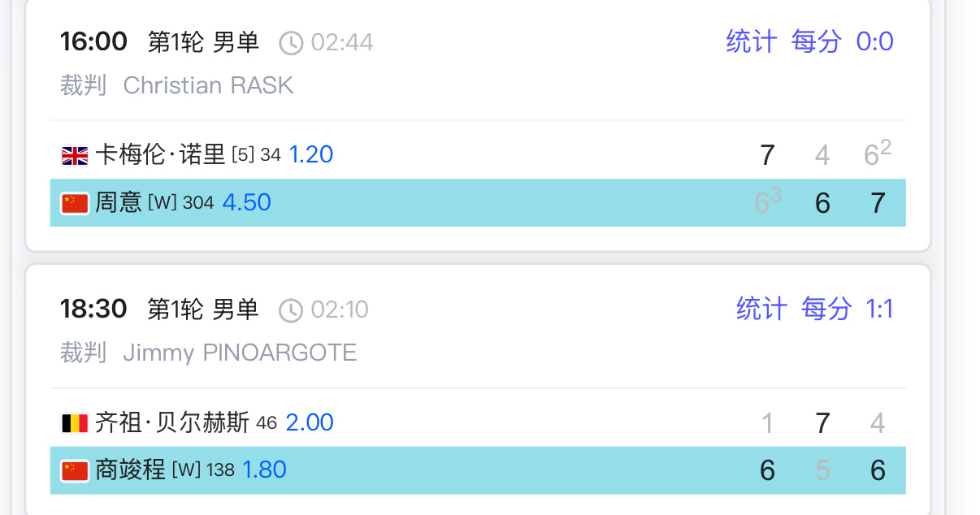Open 每分 for the 16:00 match

(816, 41)
